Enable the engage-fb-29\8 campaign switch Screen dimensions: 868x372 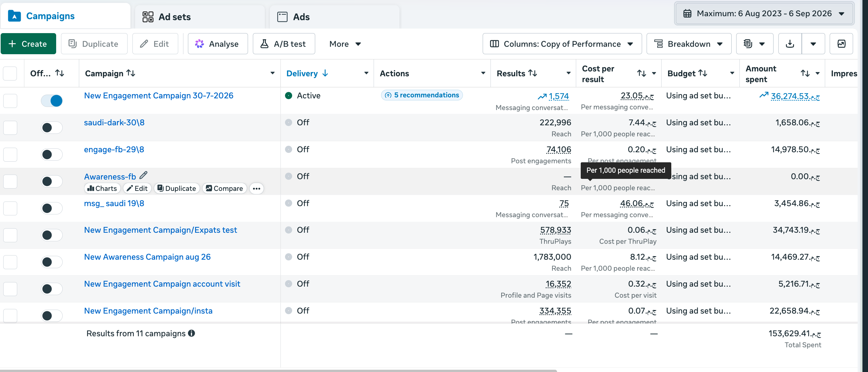[52, 154]
